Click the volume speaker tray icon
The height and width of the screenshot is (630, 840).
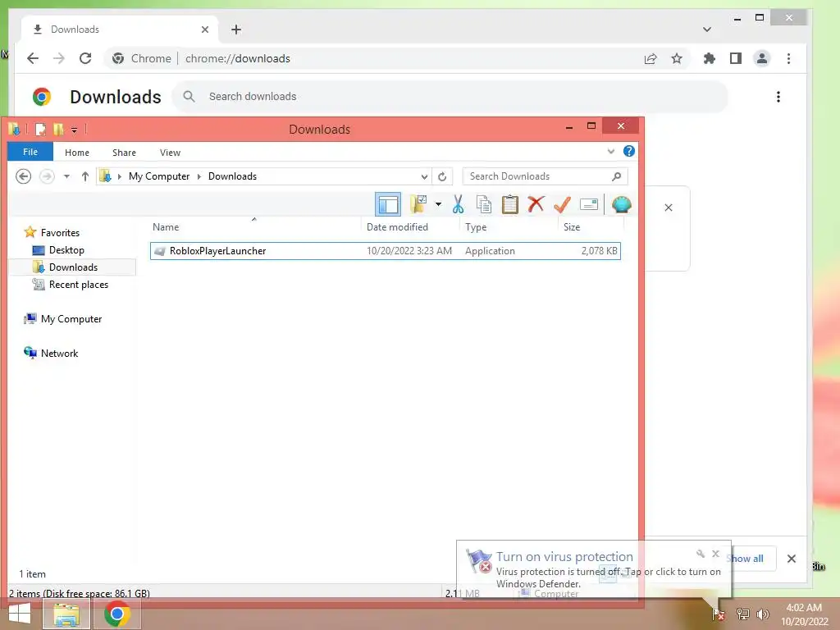[762, 614]
